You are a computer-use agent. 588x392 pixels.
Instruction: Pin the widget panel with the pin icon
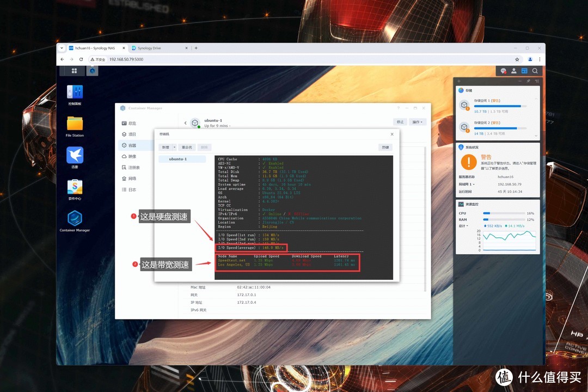tap(528, 81)
